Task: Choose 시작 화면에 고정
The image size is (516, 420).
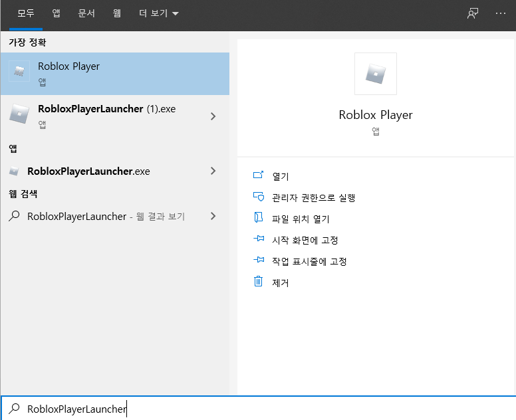Action: [305, 241]
